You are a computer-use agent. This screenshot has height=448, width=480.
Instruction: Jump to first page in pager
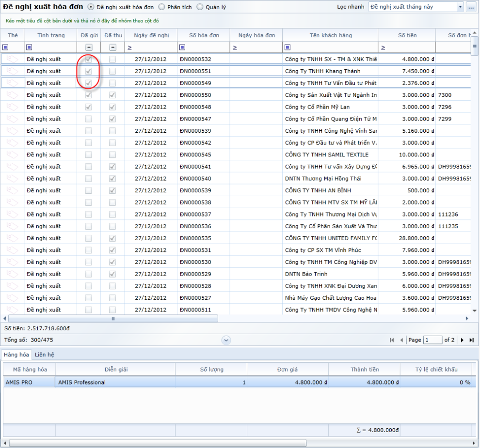[x=392, y=340]
